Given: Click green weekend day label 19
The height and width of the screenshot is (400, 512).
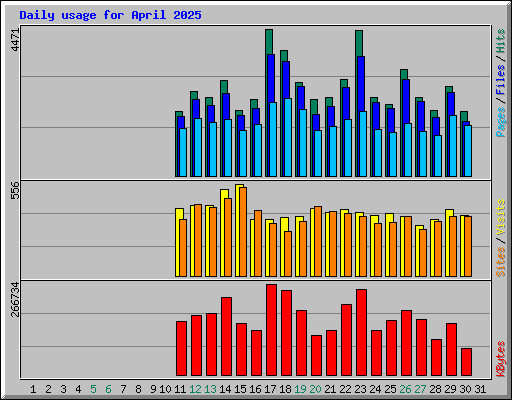Looking at the screenshot, I should click(x=300, y=389).
